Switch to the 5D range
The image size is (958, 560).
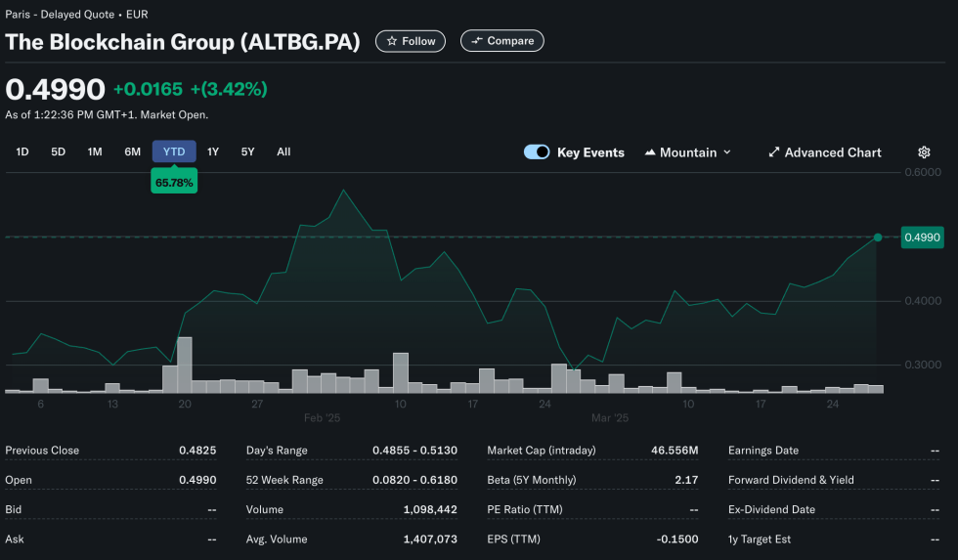tap(58, 151)
